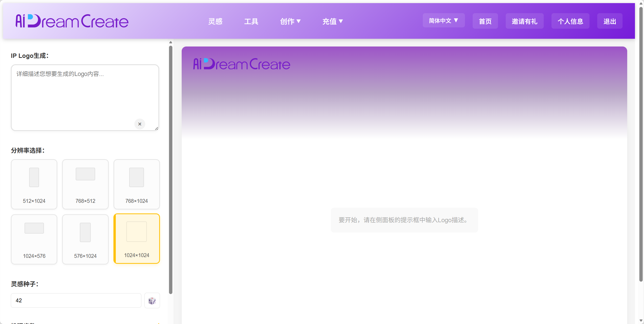
Task: Select the 1024×576 resolution option
Action: click(34, 239)
